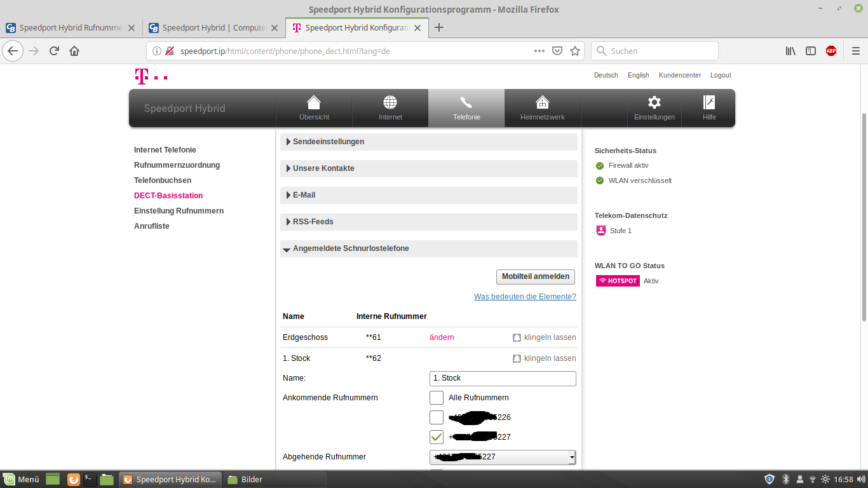Image resolution: width=868 pixels, height=488 pixels.
Task: Uncheck the number ending in 227
Action: 437,437
